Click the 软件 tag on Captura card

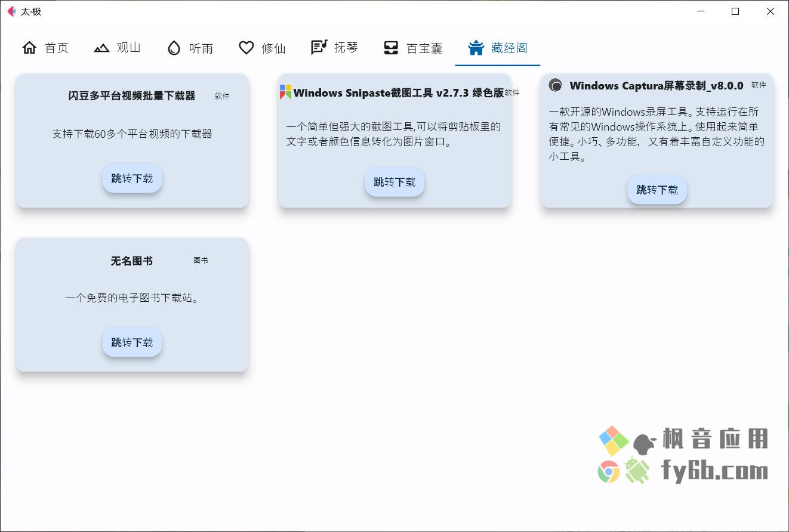pos(759,85)
